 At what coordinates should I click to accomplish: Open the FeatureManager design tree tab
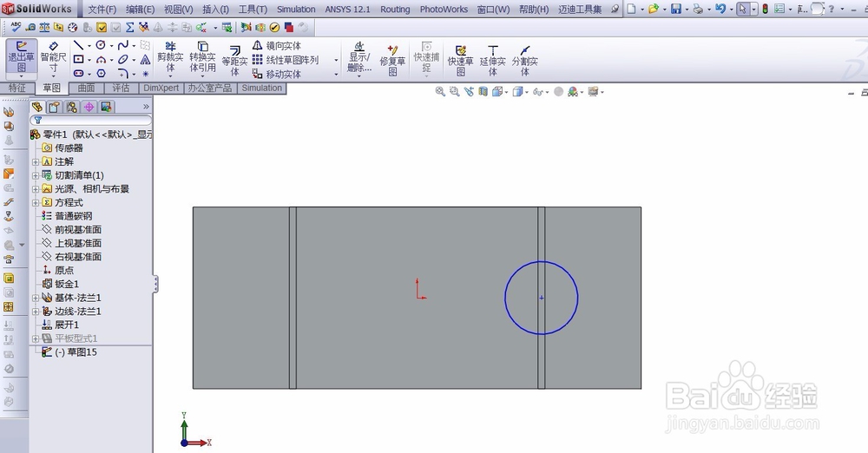37,107
